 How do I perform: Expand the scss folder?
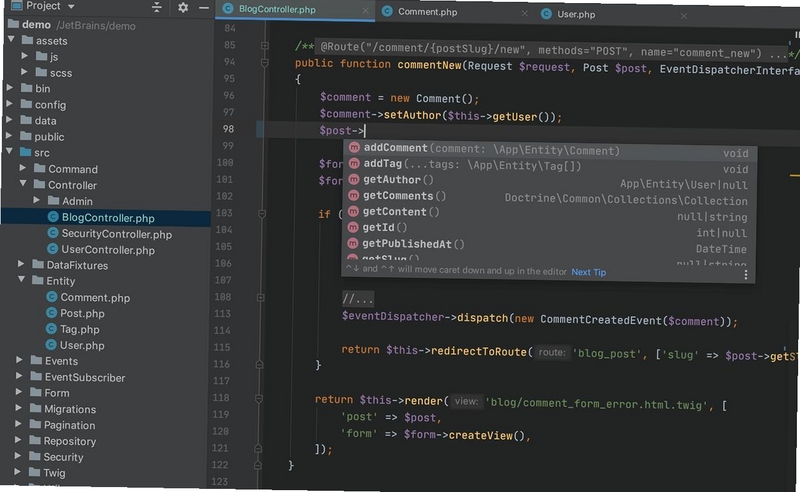pos(24,72)
